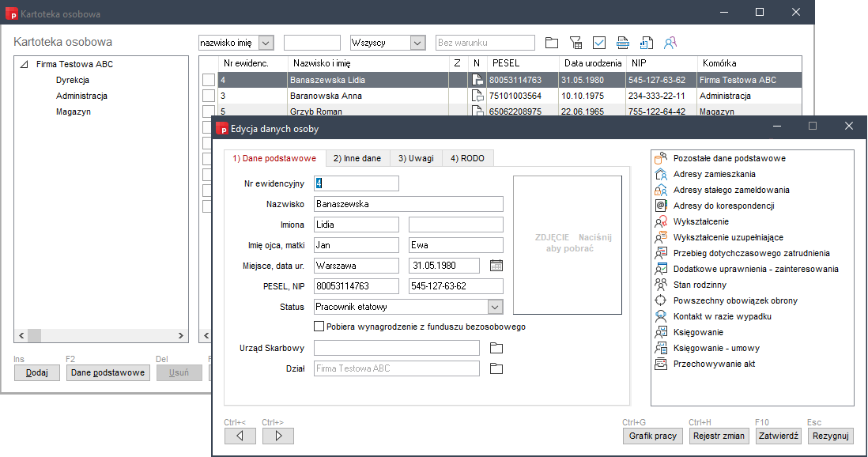Enable 'Pobiera wynagrodzenie z funduszu bezosobowego' checkbox

(319, 327)
